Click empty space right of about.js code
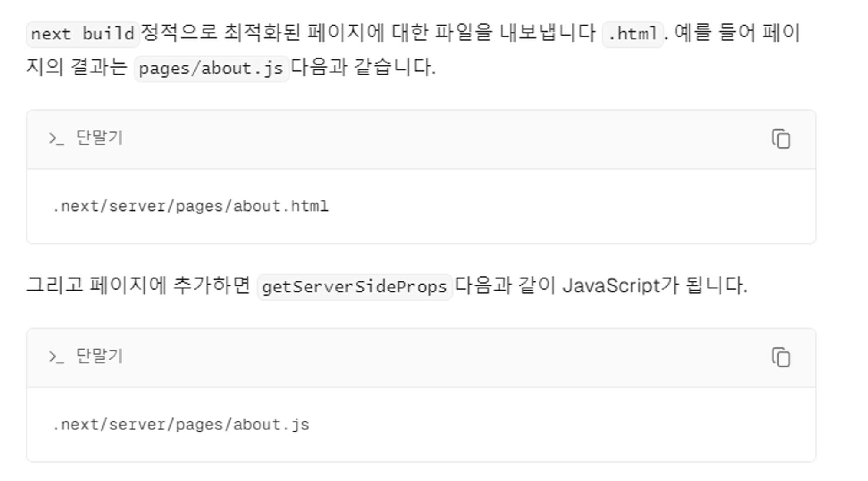 tap(564, 425)
